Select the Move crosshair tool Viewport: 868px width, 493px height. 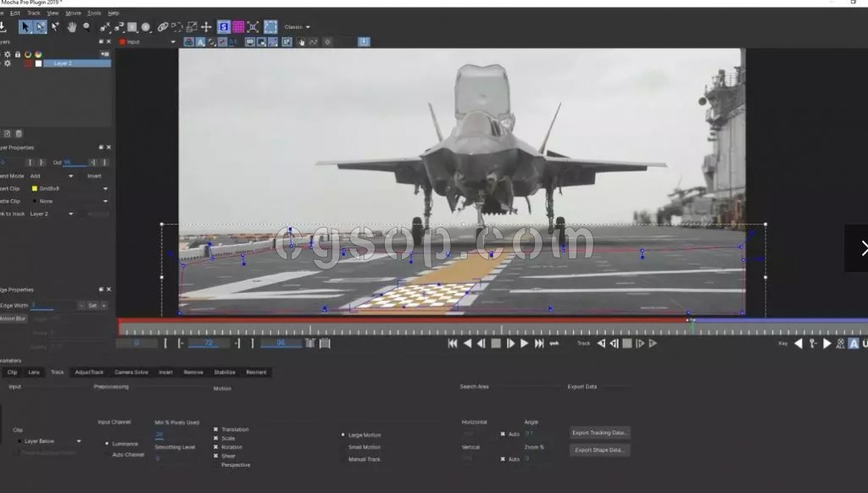click(x=207, y=26)
